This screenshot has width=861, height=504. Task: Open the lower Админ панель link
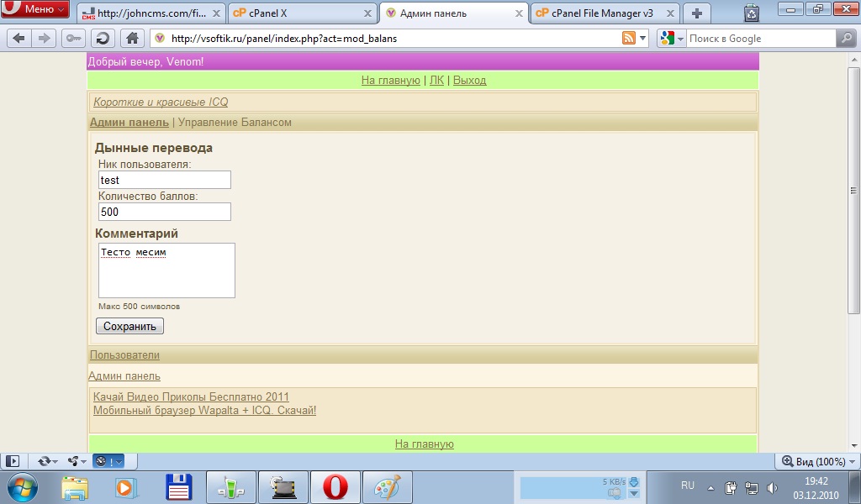124,375
